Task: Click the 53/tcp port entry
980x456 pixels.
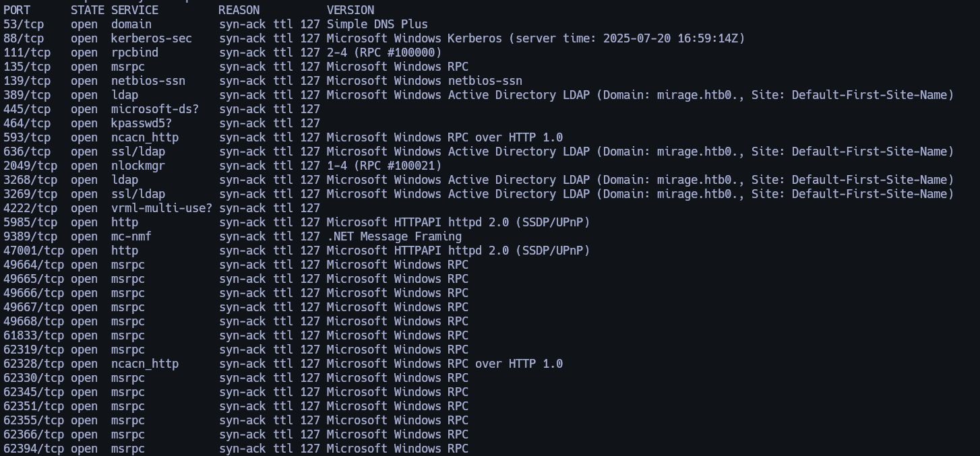Action: [x=24, y=24]
